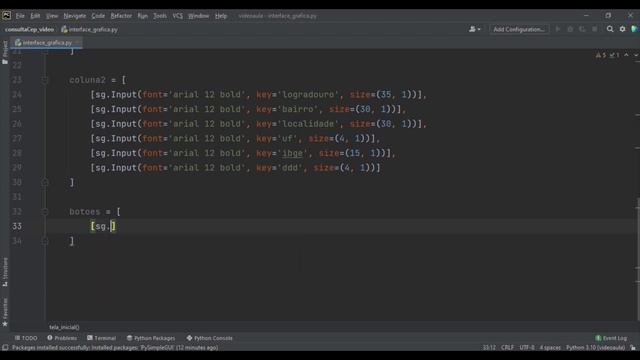Image resolution: width=640 pixels, height=360 pixels.
Task: Open the File menu
Action: tap(20, 16)
